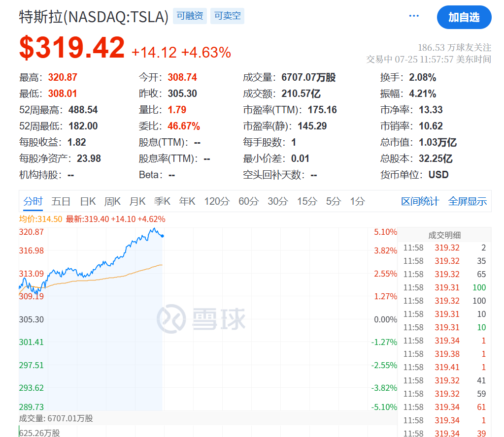Screen dimensions: 504x437
Task: Select the 季K quarterly candlestick tab
Action: coord(162,201)
